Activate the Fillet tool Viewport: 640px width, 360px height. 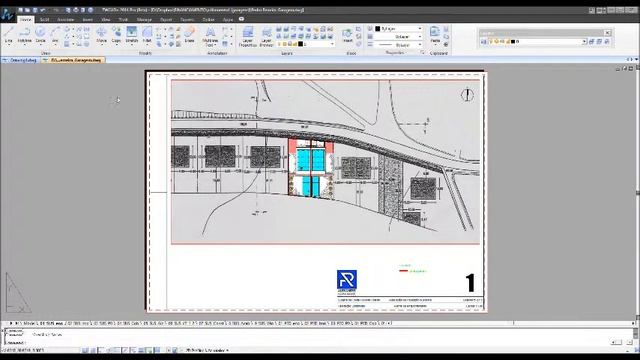[147, 35]
